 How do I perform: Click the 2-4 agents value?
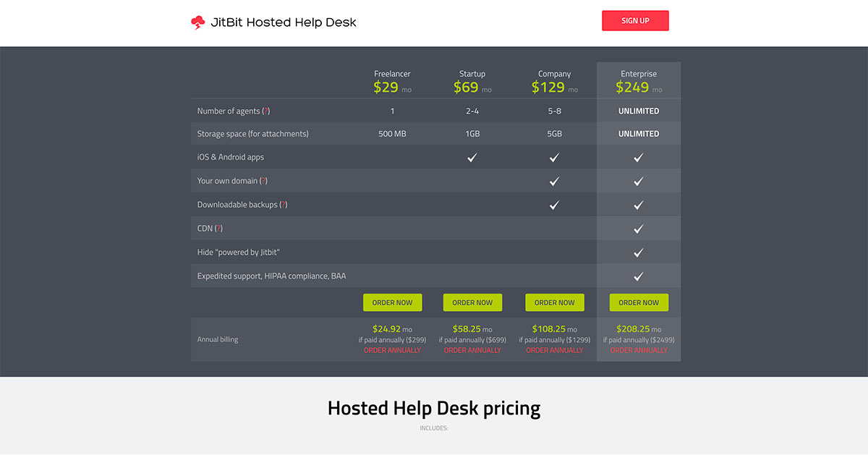pos(472,111)
